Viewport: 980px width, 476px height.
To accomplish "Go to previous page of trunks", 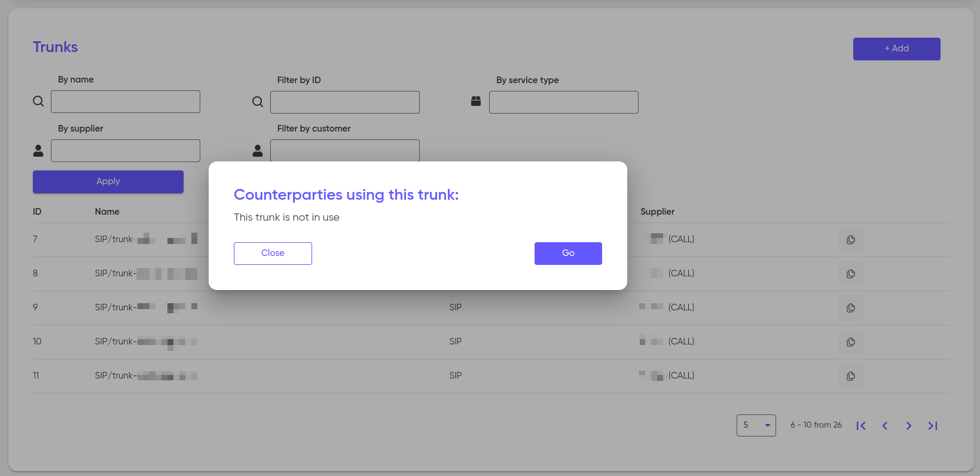I will coord(885,426).
